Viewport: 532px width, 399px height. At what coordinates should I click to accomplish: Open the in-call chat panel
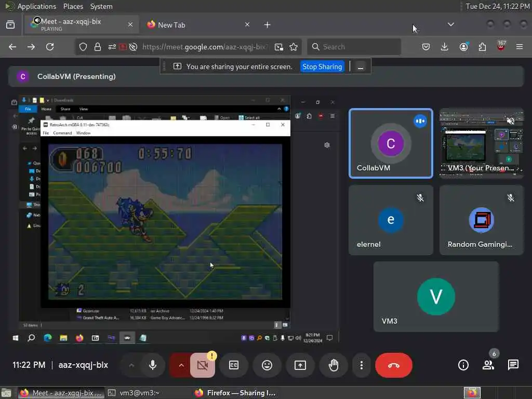(513, 365)
